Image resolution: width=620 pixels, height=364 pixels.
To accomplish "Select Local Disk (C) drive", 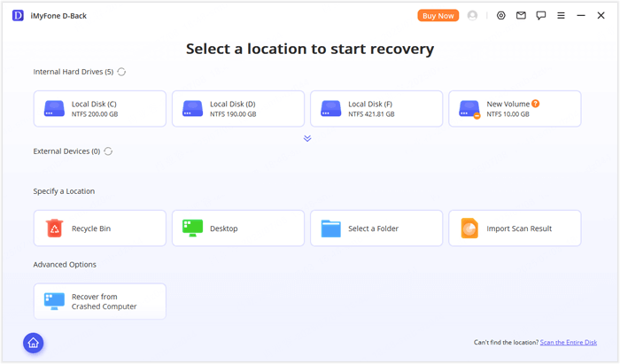I will (99, 109).
